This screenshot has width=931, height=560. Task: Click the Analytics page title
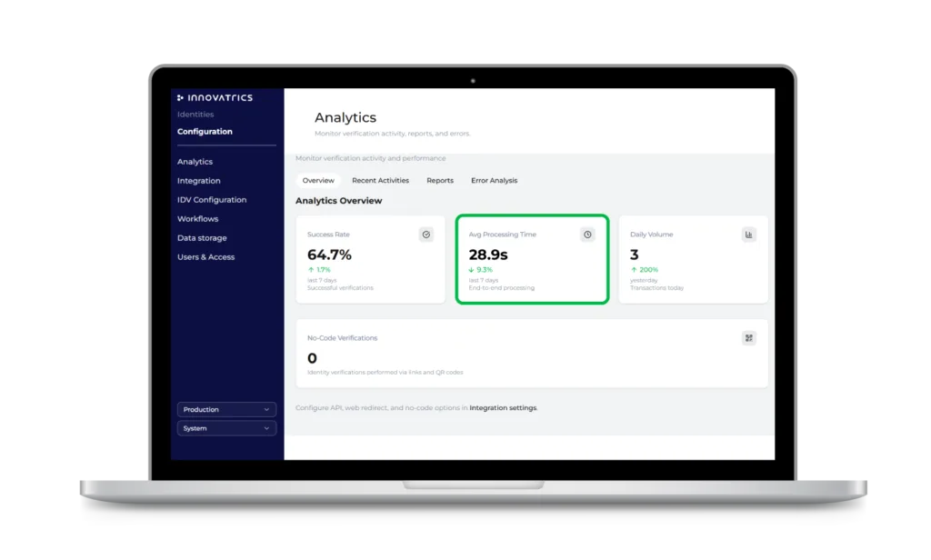(345, 117)
